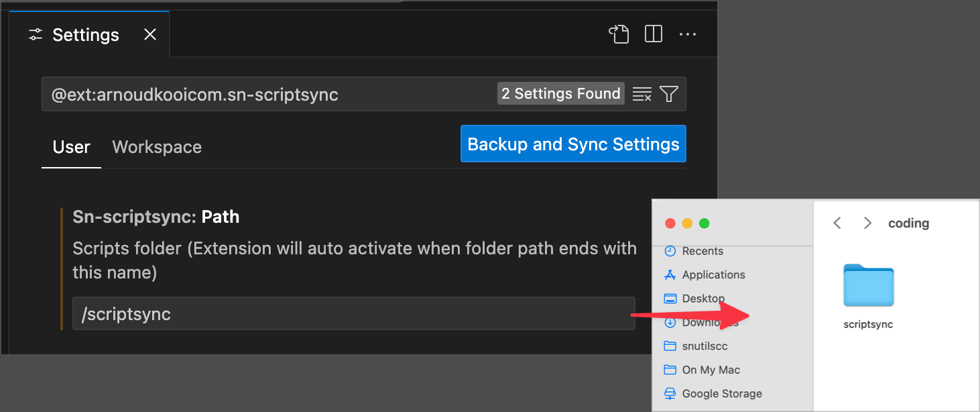Open the filter funnel icon in search bar
This screenshot has height=412, width=980.
670,94
